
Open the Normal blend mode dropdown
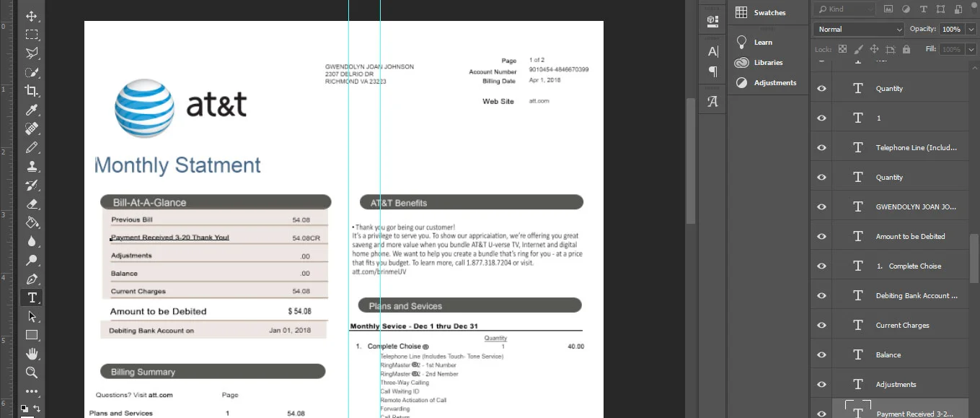(x=858, y=29)
